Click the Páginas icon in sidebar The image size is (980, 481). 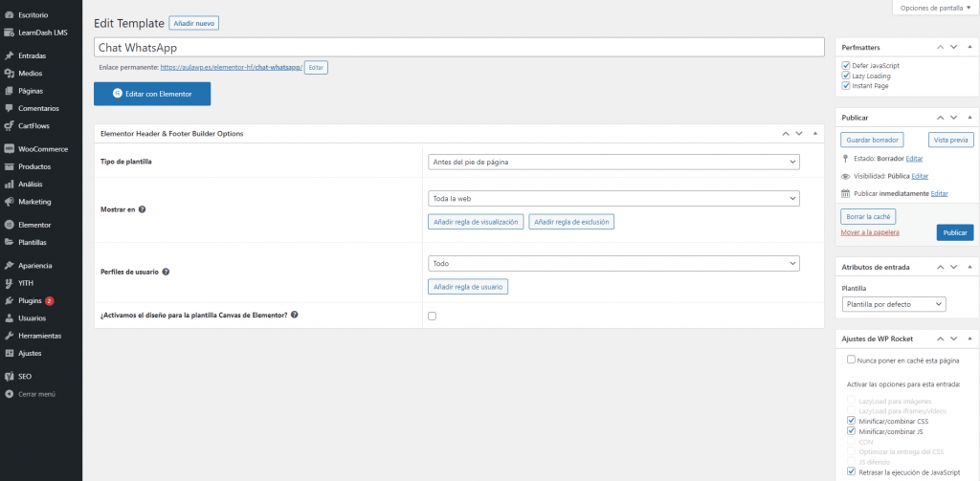click(9, 91)
